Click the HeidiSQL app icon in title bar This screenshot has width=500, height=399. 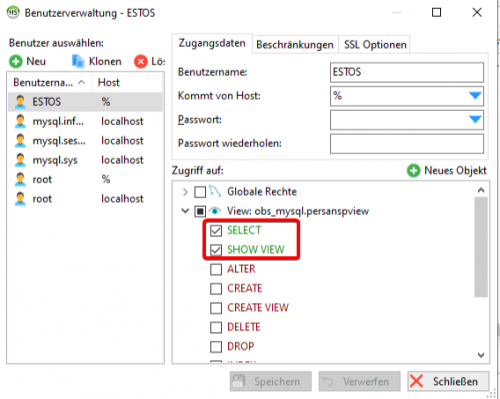[x=13, y=13]
